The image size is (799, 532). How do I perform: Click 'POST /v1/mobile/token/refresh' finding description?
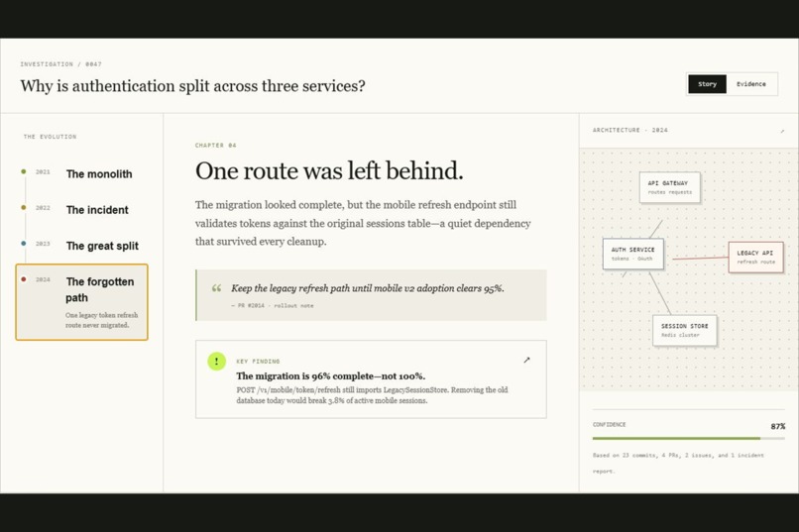[372, 395]
